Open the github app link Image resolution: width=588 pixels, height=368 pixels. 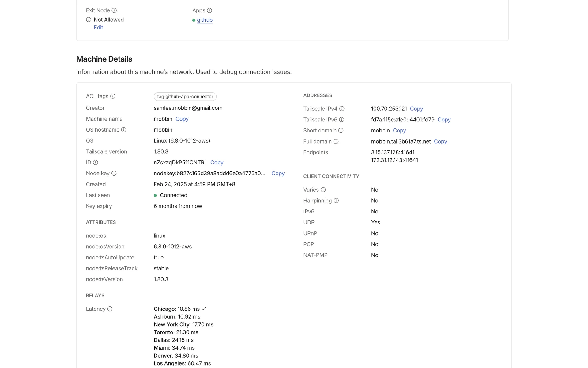click(205, 20)
